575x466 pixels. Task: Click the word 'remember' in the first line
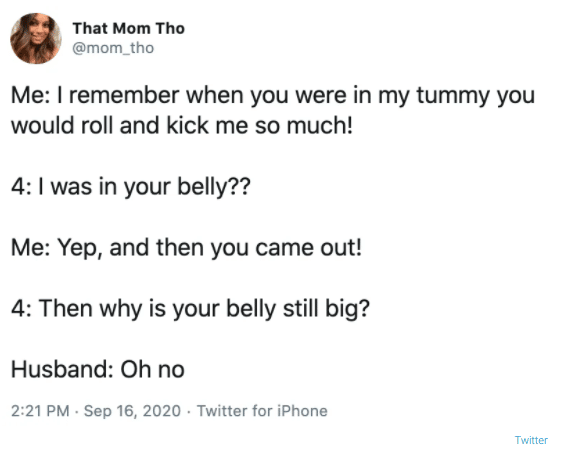[x=124, y=95]
